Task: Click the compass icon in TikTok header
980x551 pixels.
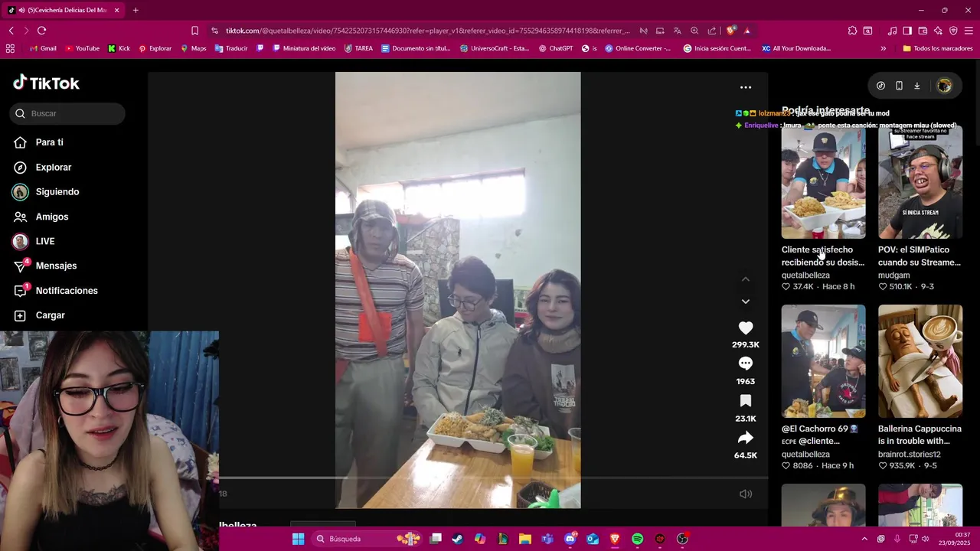Action: [x=880, y=86]
